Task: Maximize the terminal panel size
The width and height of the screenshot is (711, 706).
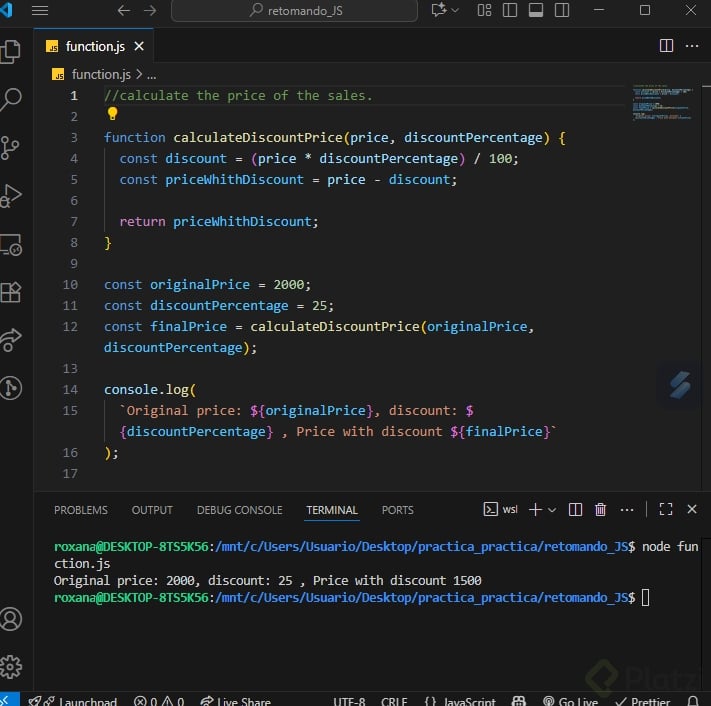Action: tap(666, 510)
